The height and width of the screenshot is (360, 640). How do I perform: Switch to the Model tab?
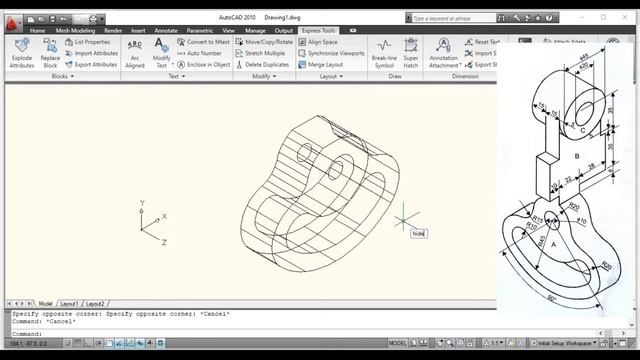(x=45, y=304)
